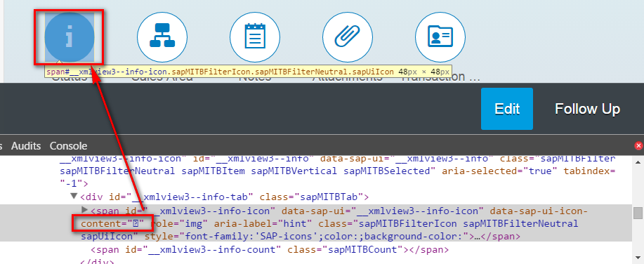Open the Notes notepad icon tab
Viewport: 644px width, 264px height.
tap(255, 37)
